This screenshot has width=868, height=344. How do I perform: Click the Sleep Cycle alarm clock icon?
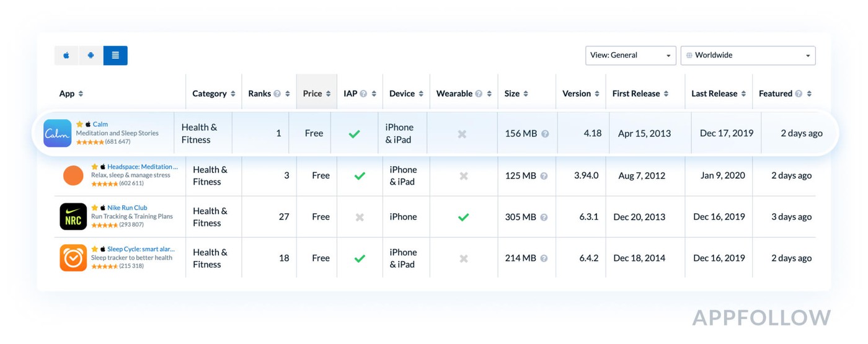pos(73,258)
